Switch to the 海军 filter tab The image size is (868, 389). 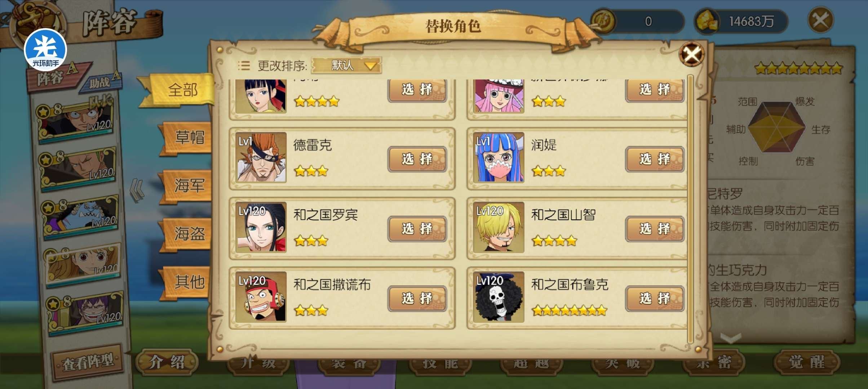187,185
